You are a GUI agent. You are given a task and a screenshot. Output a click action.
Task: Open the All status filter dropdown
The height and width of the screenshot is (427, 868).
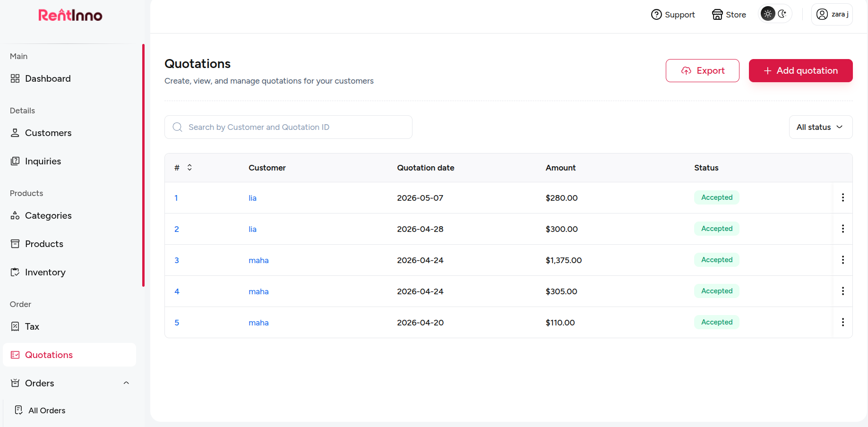pyautogui.click(x=821, y=127)
